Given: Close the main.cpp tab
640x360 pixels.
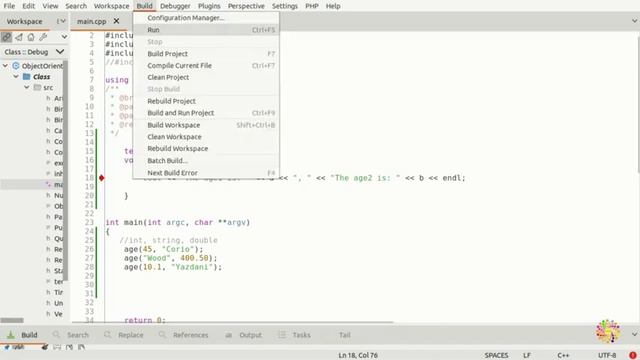Looking at the screenshot, I should (x=116, y=21).
